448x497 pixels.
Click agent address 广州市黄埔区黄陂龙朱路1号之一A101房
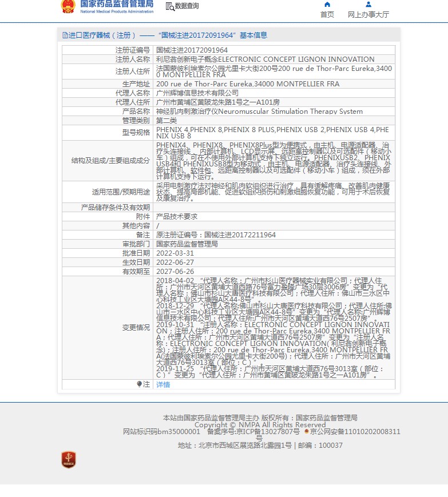218,102
